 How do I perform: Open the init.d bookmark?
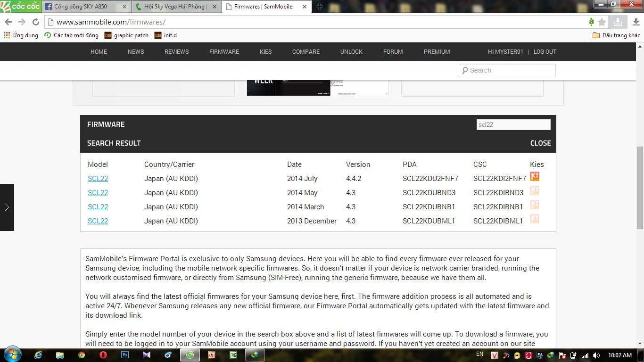(x=165, y=35)
